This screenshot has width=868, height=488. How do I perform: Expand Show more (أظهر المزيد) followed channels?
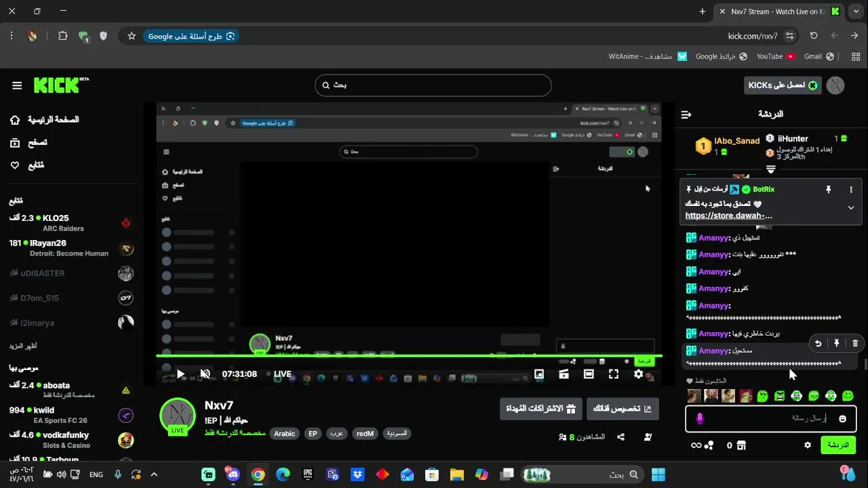(22, 346)
